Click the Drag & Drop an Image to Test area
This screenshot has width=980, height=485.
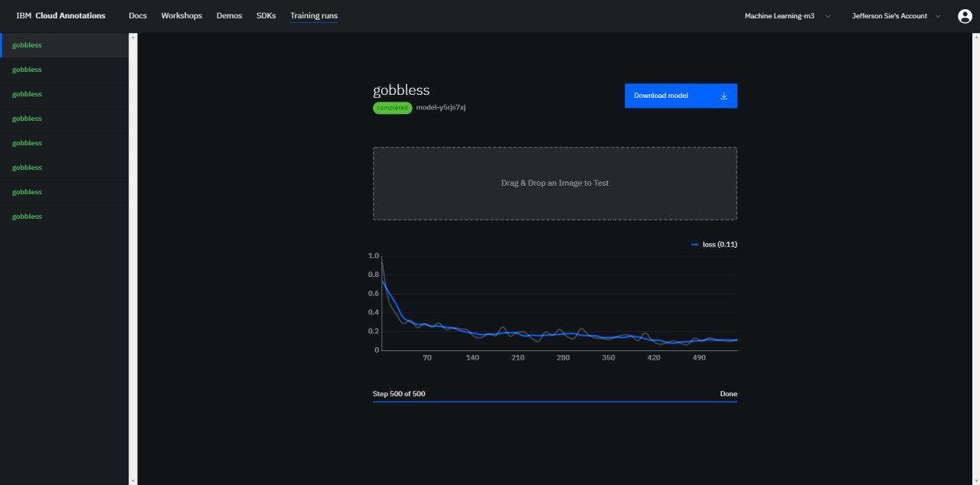(555, 184)
